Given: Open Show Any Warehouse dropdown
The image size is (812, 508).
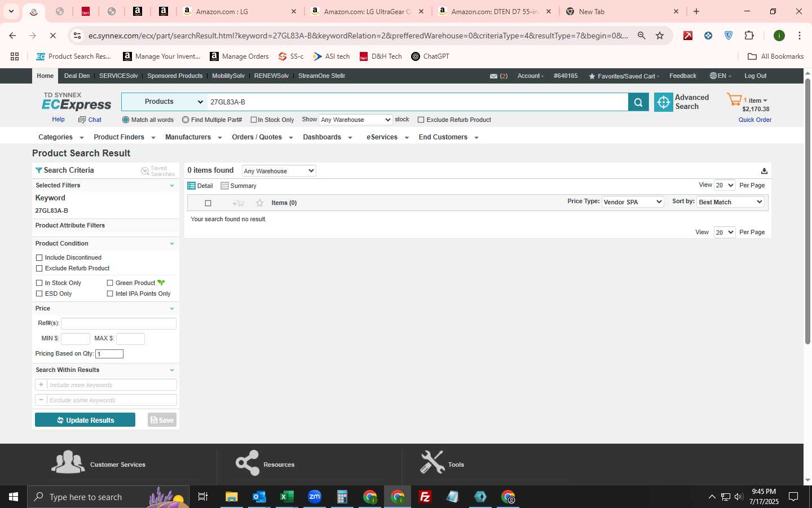Looking at the screenshot, I should (356, 120).
